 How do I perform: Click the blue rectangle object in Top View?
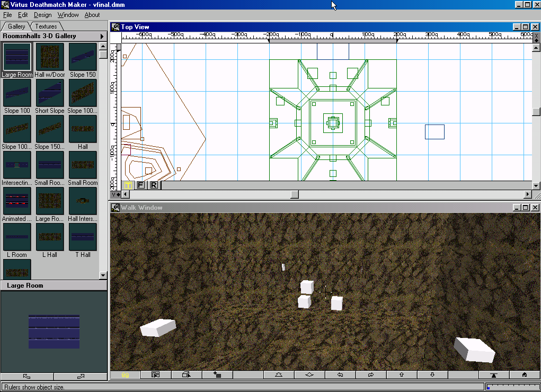pos(434,132)
